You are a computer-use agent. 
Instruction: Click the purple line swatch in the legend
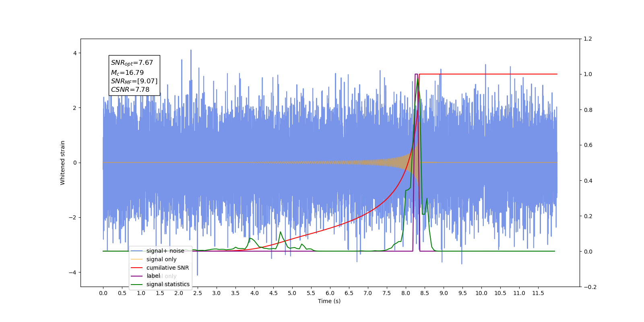pos(137,276)
